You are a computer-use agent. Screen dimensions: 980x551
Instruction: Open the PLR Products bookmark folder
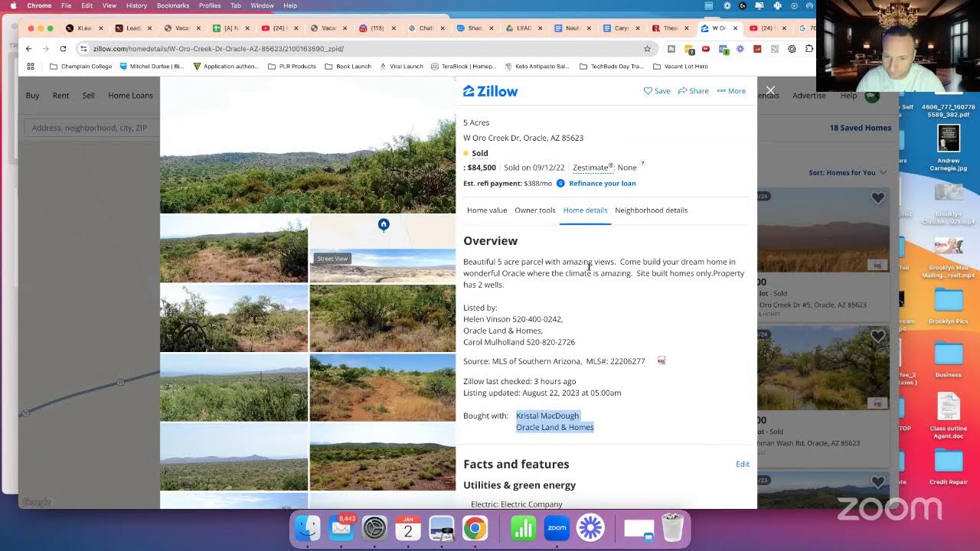coord(292,67)
